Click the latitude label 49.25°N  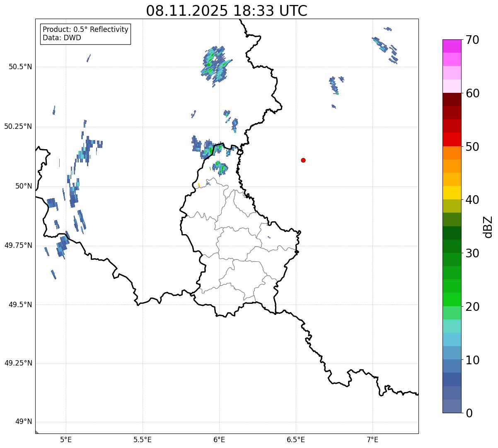[x=18, y=363]
